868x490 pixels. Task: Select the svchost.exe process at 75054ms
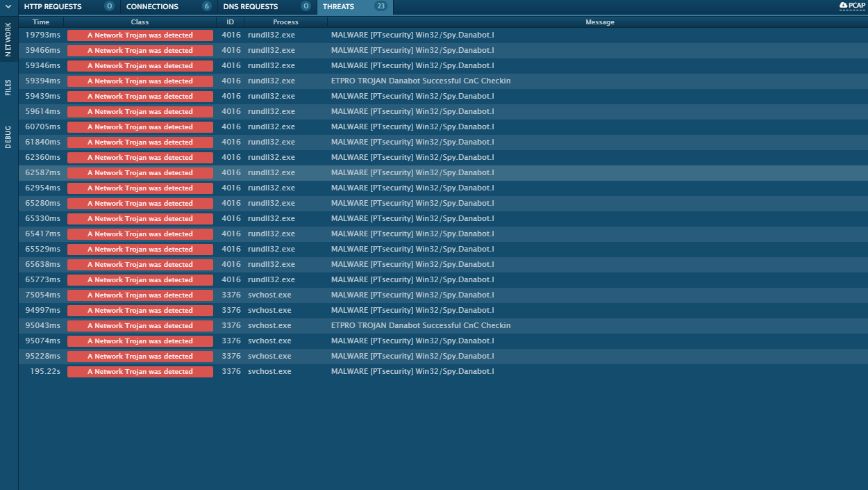coord(269,295)
